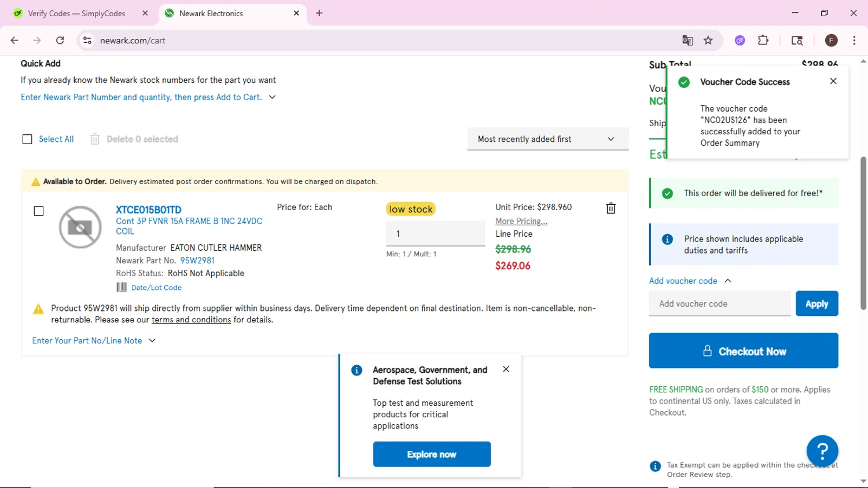The height and width of the screenshot is (488, 868).
Task: Expand Enter Your Part No/Line Note
Action: (x=94, y=341)
